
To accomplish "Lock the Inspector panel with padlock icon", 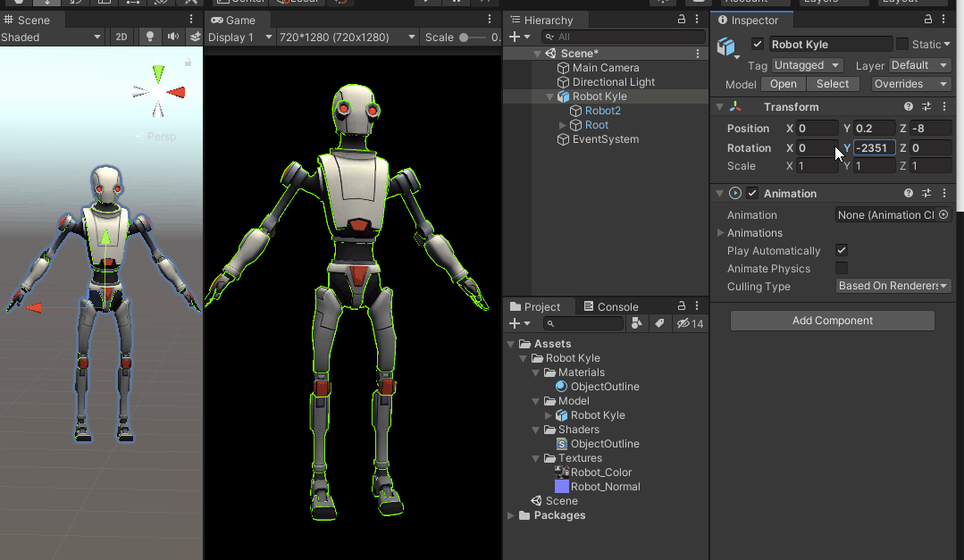I will coord(927,20).
